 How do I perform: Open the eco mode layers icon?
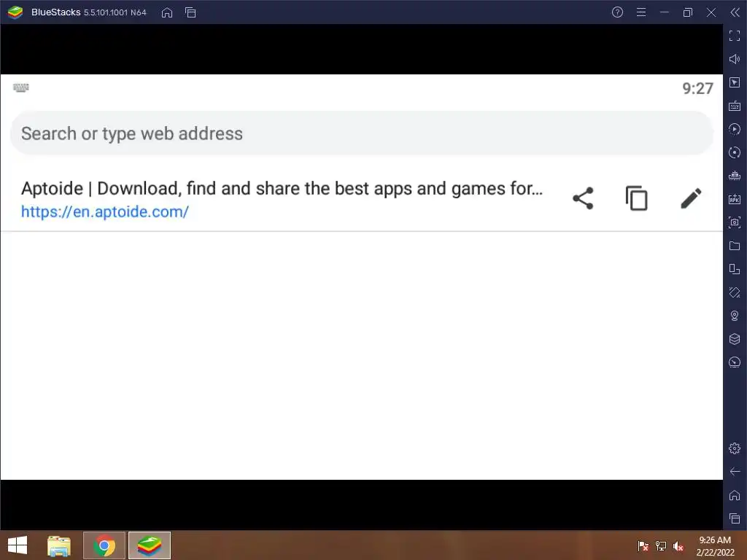735,339
